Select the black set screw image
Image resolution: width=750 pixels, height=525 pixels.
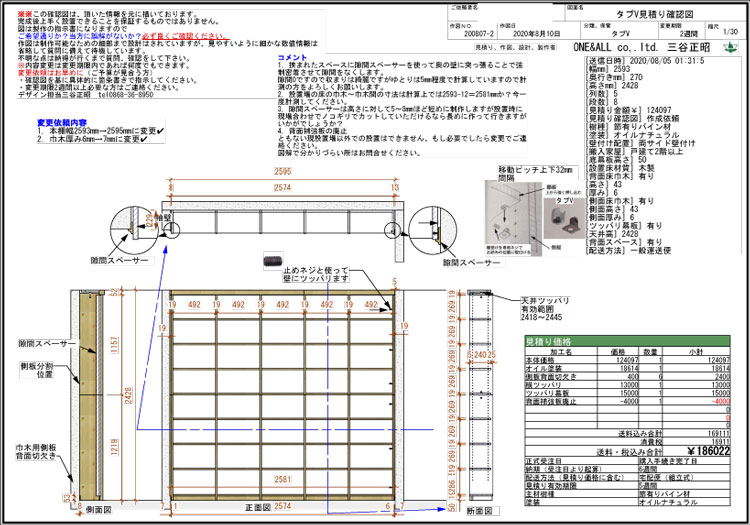click(273, 261)
